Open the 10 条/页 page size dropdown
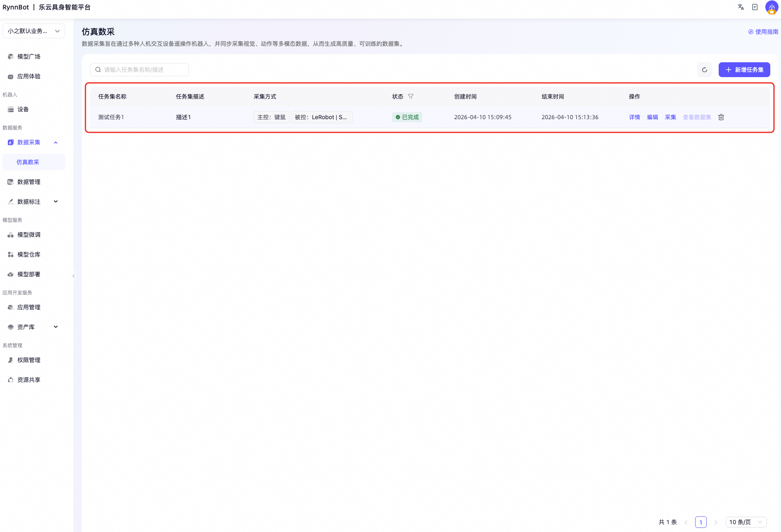 (746, 522)
